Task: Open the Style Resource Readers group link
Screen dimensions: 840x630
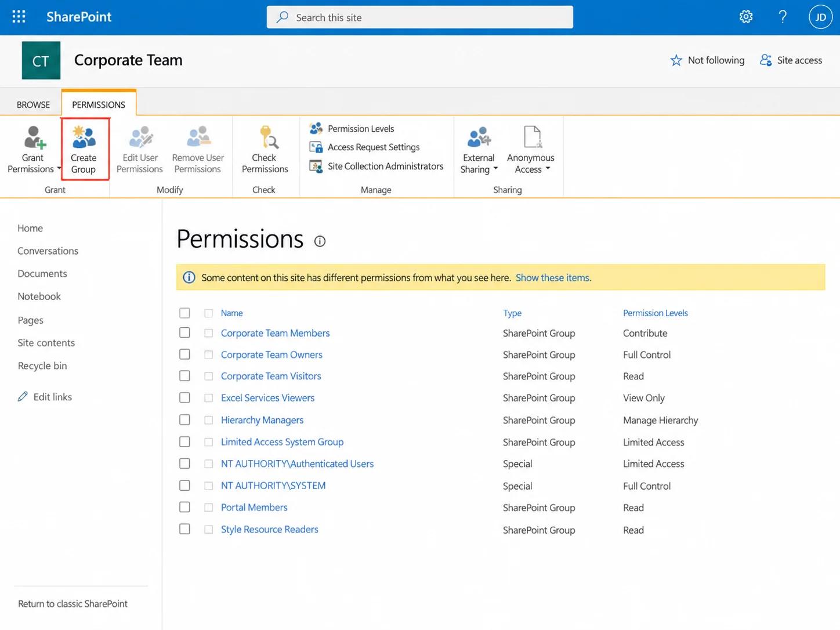Action: (x=269, y=530)
